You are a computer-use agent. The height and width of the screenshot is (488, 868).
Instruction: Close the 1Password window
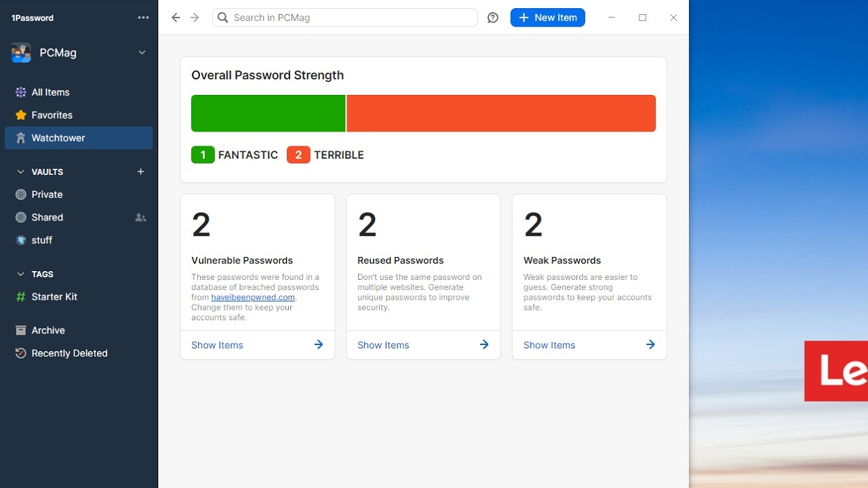click(673, 18)
